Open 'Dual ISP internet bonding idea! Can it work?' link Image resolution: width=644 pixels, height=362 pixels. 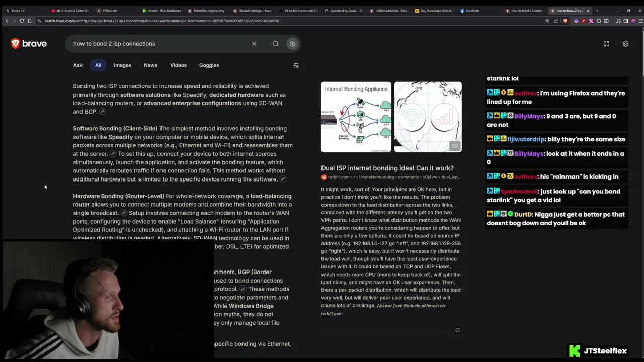pos(387,168)
